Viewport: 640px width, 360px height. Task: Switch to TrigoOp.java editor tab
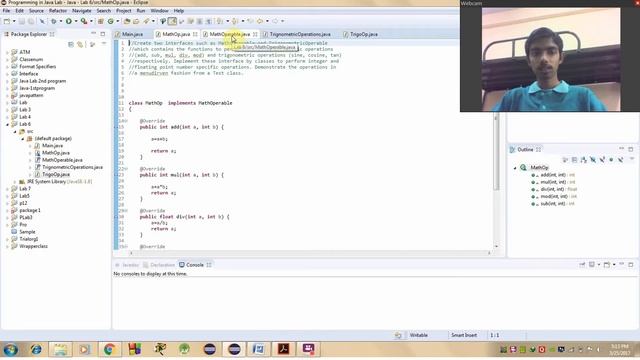coord(363,34)
